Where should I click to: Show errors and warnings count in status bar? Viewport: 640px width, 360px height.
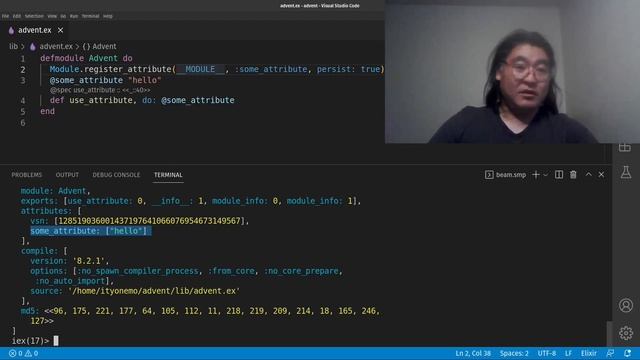[x=24, y=353]
